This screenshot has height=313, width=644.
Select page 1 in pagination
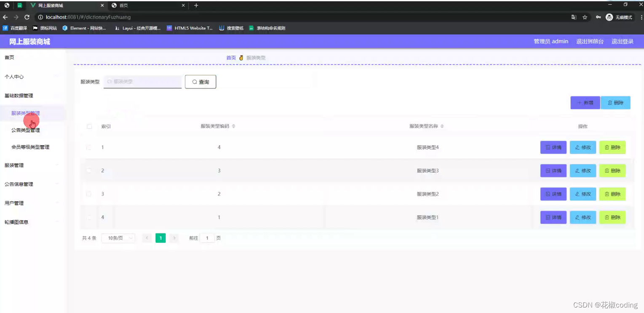(160, 238)
